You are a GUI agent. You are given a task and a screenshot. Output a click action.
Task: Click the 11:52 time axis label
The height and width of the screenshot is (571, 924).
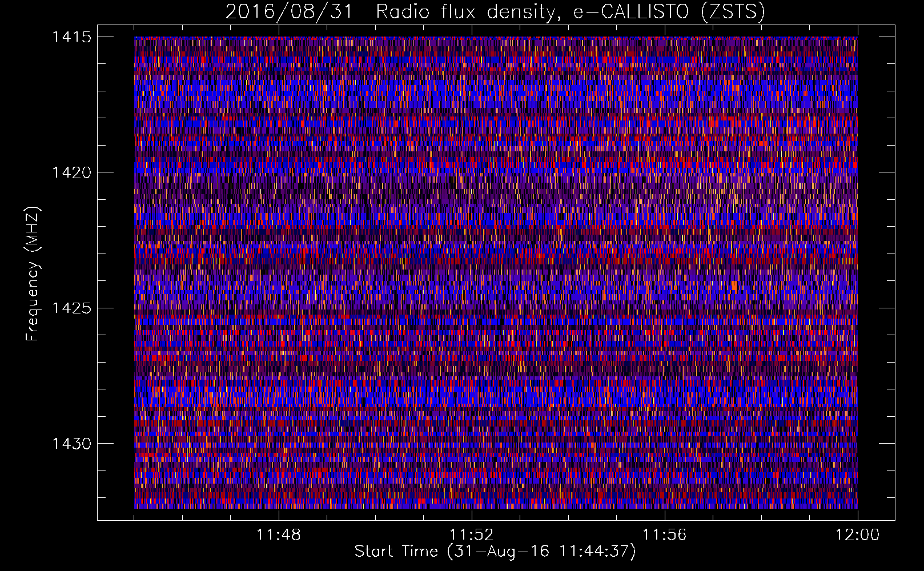point(471,535)
